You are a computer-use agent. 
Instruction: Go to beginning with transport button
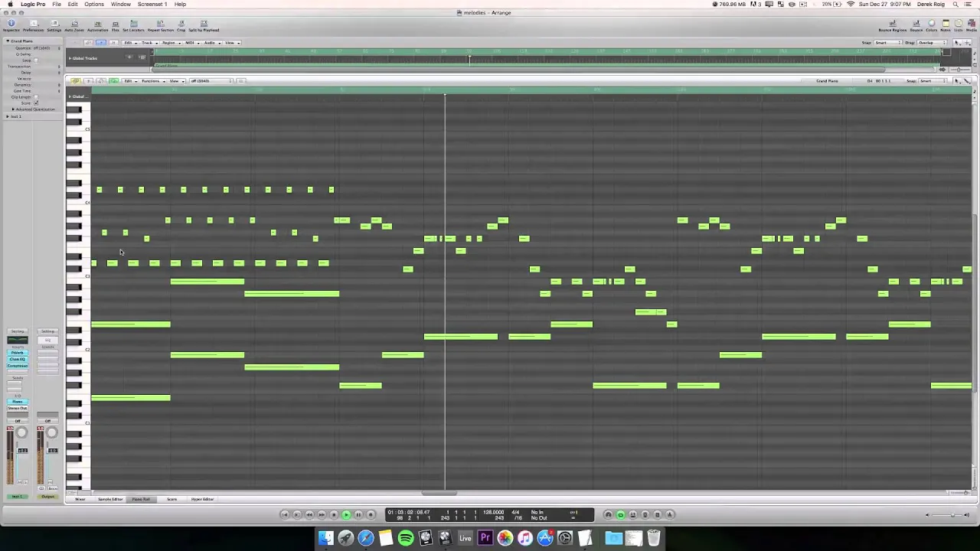click(285, 515)
